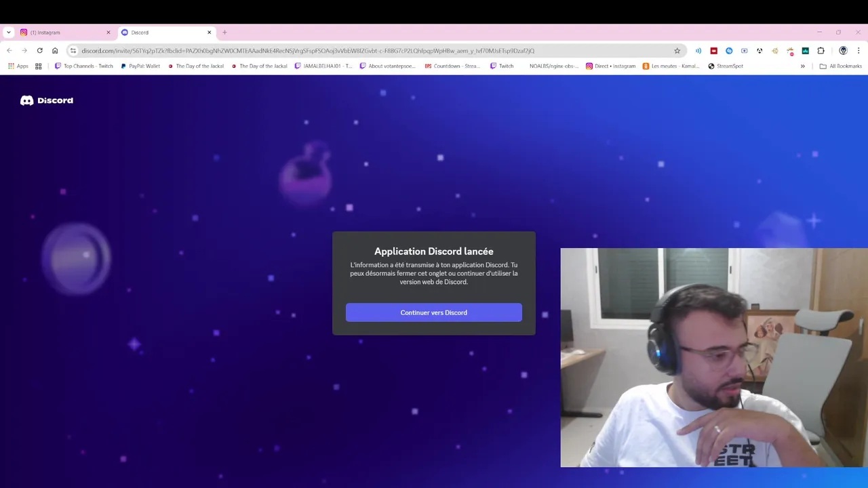Image resolution: width=868 pixels, height=488 pixels.
Task: Restore down the Chrome window
Action: click(x=838, y=32)
